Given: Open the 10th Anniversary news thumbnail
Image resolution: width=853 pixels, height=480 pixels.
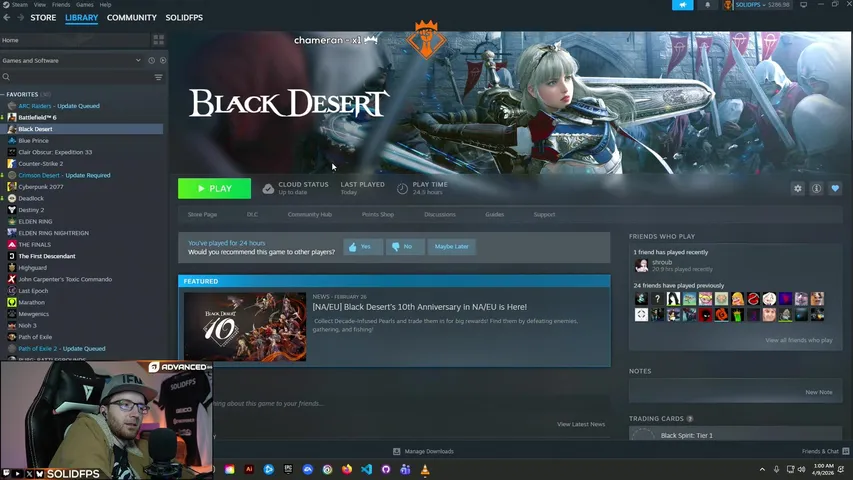Looking at the screenshot, I should tap(245, 327).
